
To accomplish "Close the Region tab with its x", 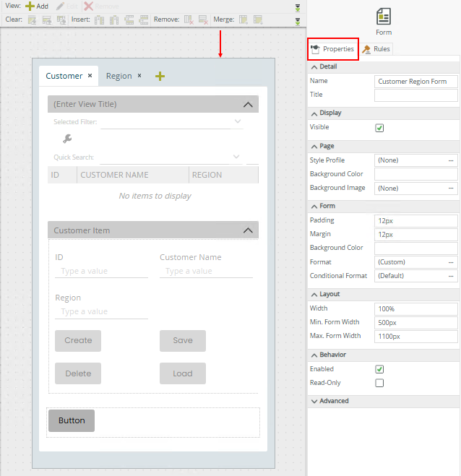I will 139,75.
